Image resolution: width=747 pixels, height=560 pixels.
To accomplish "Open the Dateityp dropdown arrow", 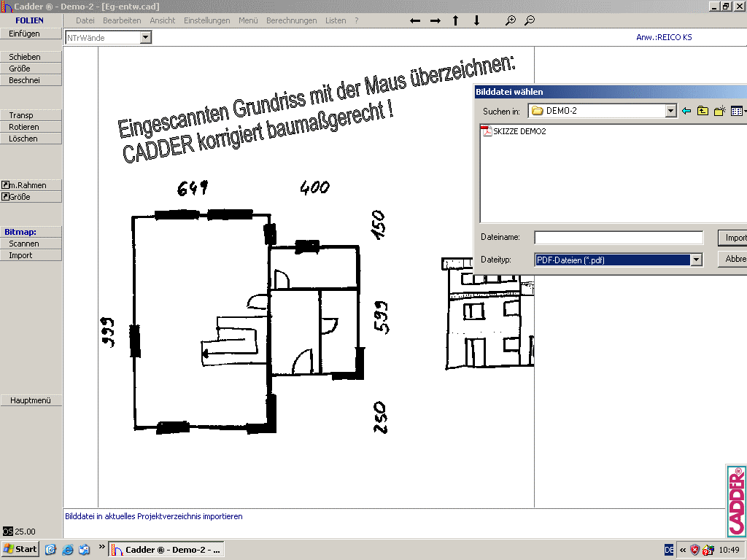I will coord(697,260).
